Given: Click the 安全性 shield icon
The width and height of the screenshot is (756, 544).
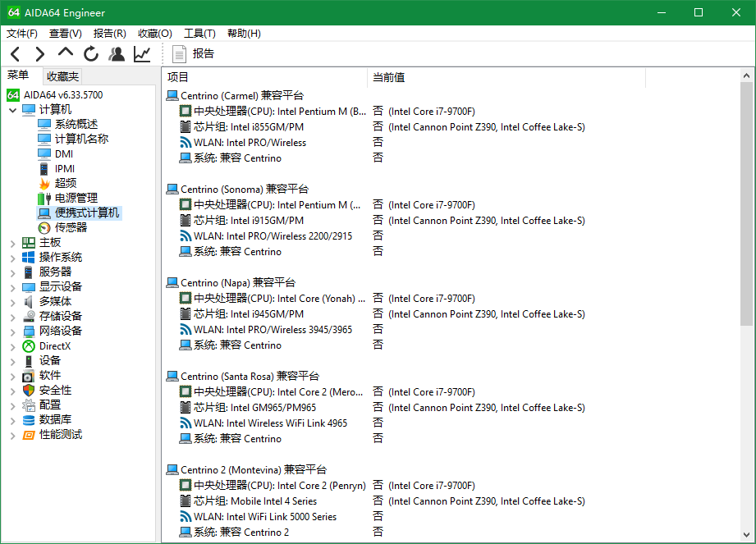Looking at the screenshot, I should (29, 391).
